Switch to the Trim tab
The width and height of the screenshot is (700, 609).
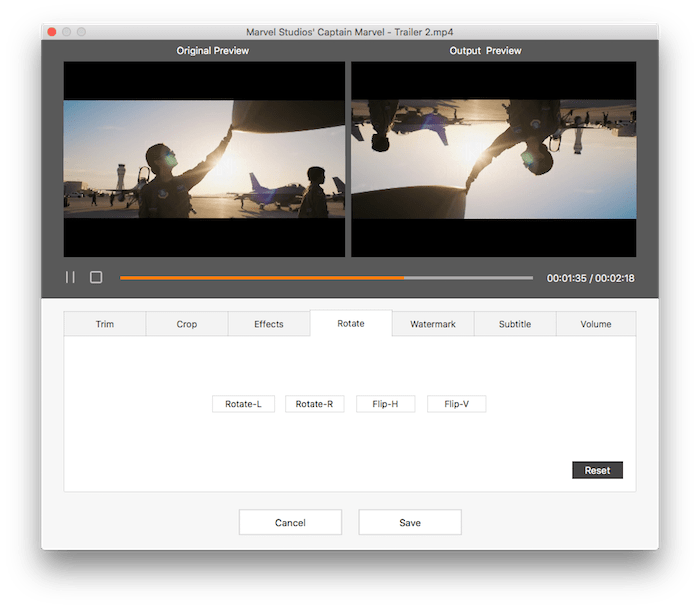point(105,324)
